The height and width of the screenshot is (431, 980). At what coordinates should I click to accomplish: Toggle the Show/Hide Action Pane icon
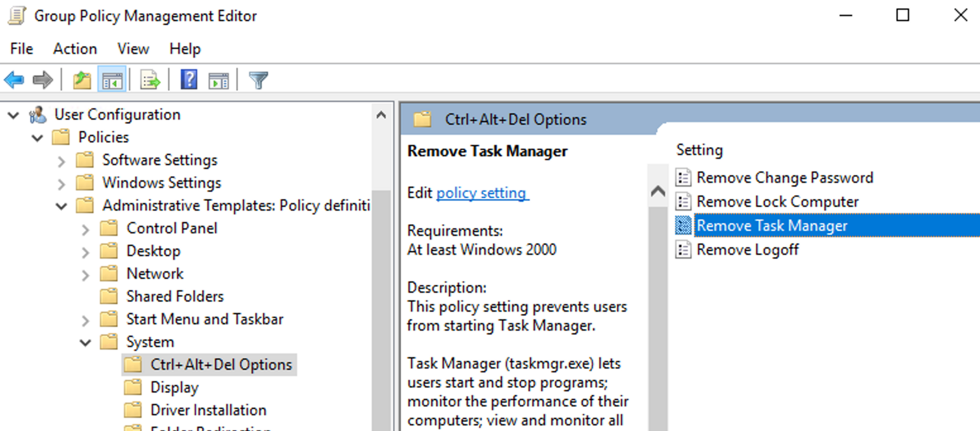[x=218, y=80]
